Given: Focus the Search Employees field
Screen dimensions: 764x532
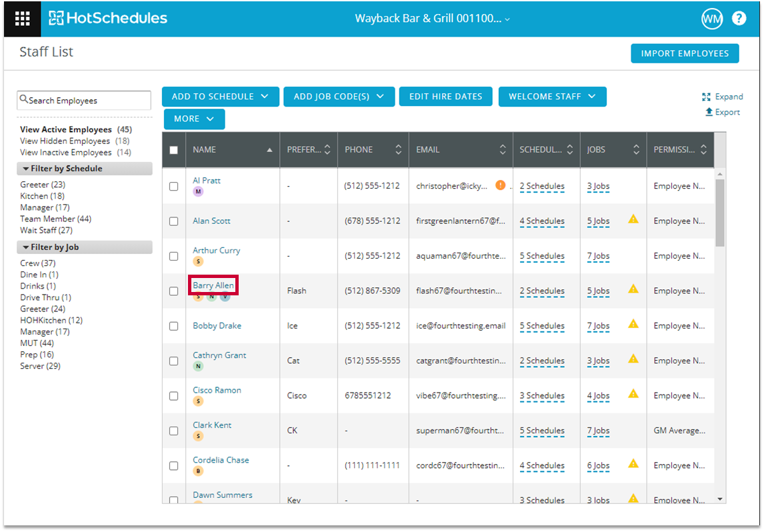Looking at the screenshot, I should click(84, 101).
